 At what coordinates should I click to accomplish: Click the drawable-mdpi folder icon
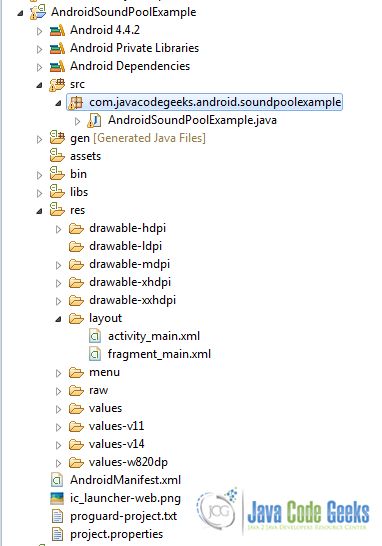76,265
